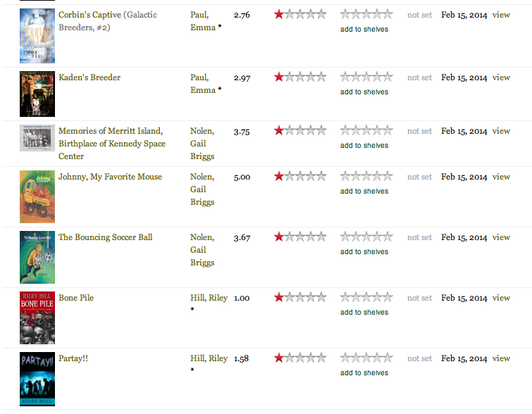
Task: Open the Partay!! book cover thumbnail
Action: (x=37, y=379)
